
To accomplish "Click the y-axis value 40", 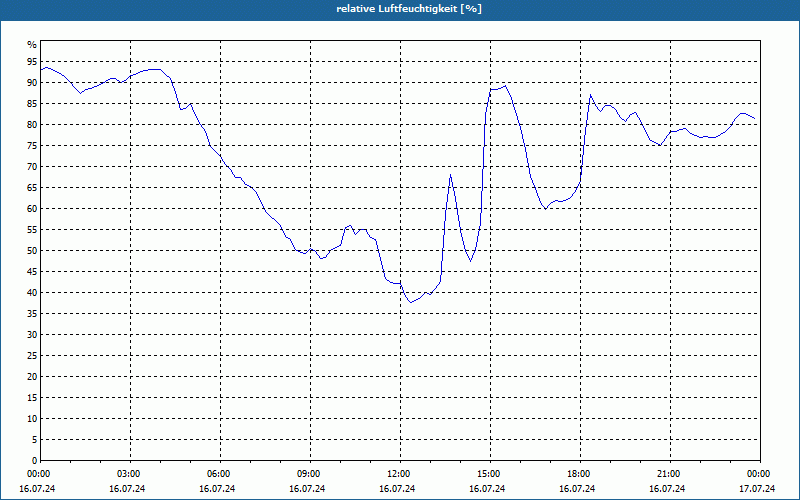I will [32, 292].
